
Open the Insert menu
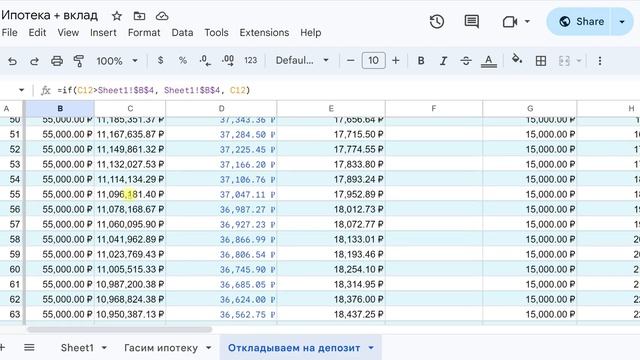(103, 33)
